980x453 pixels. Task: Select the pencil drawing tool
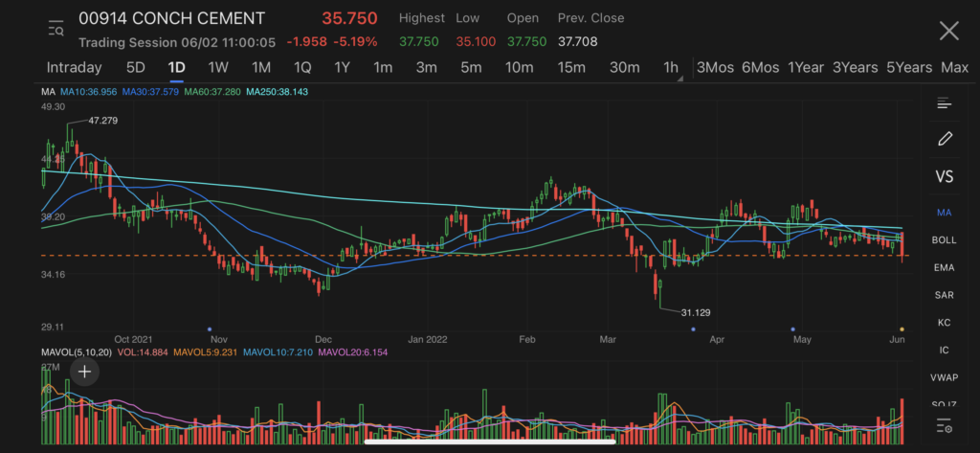tap(945, 139)
